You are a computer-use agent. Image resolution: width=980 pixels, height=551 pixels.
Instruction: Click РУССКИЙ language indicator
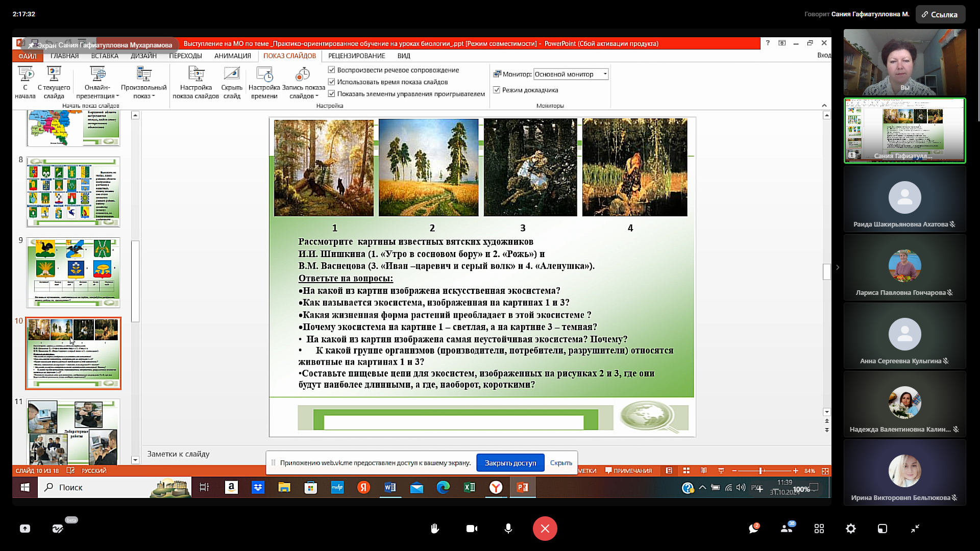point(94,471)
